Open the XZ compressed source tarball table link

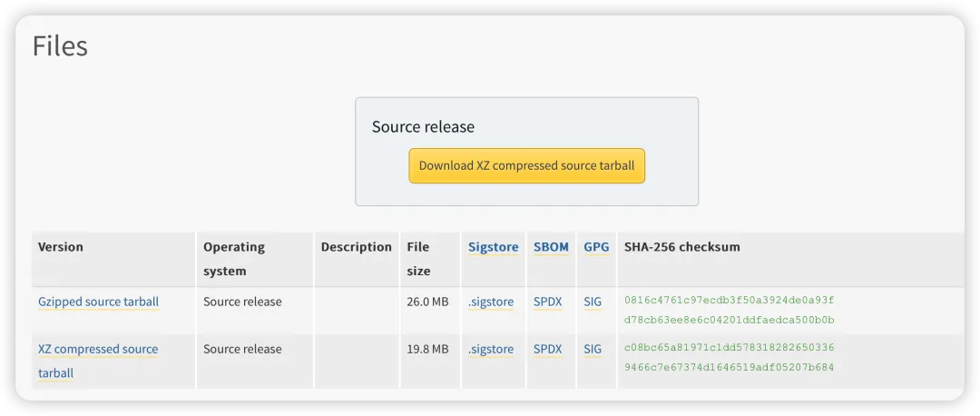pos(97,350)
